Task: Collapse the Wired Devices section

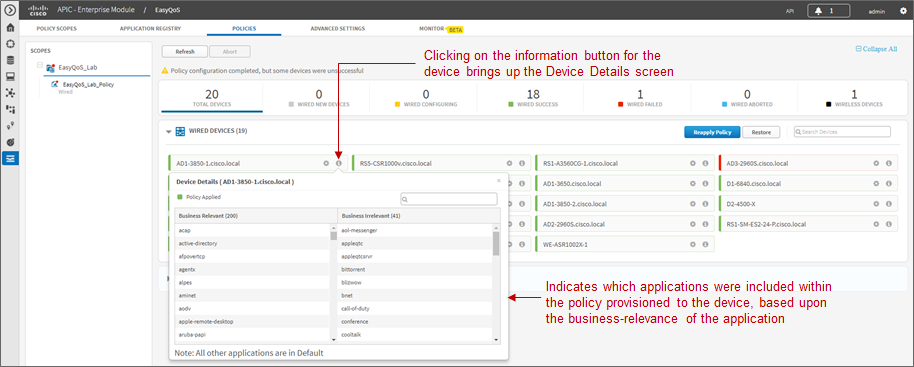Action: [168, 132]
